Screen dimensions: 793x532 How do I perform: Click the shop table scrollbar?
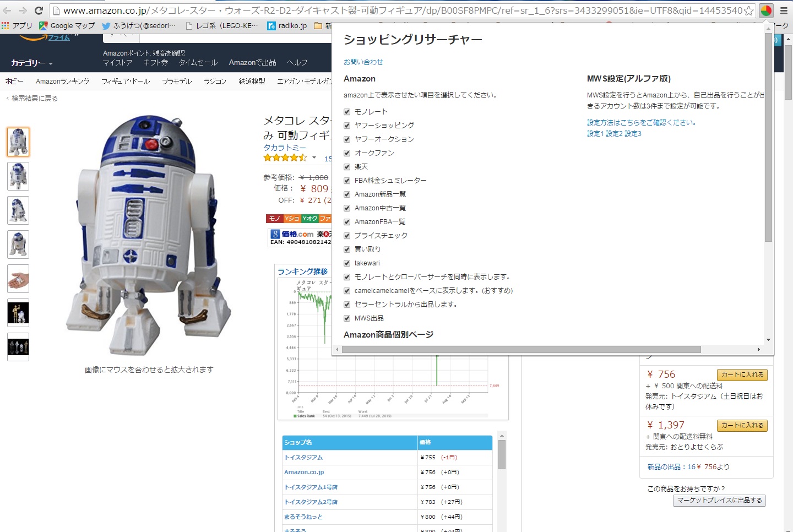click(x=502, y=454)
